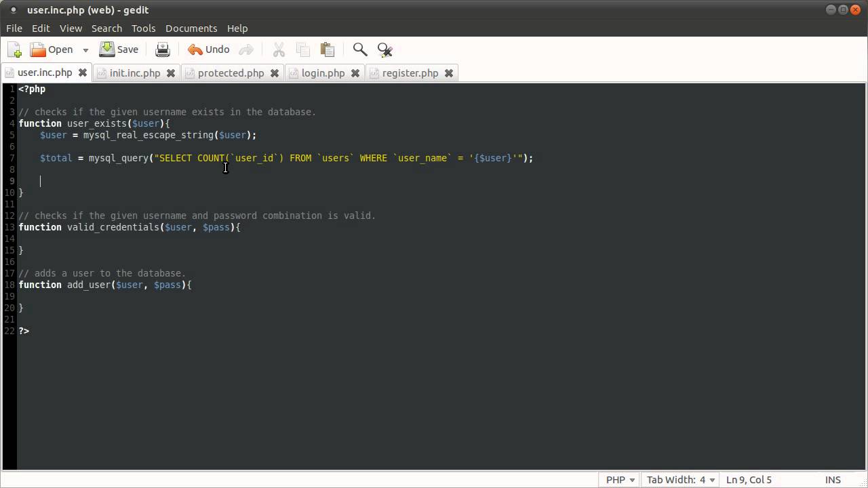Image resolution: width=868 pixels, height=488 pixels.
Task: Minimize the gedit window
Action: 831,9
